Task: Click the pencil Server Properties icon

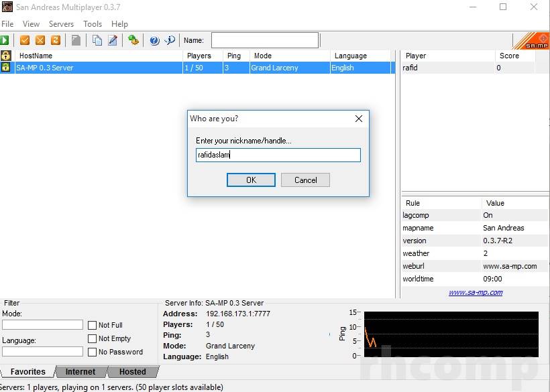Action: (113, 40)
